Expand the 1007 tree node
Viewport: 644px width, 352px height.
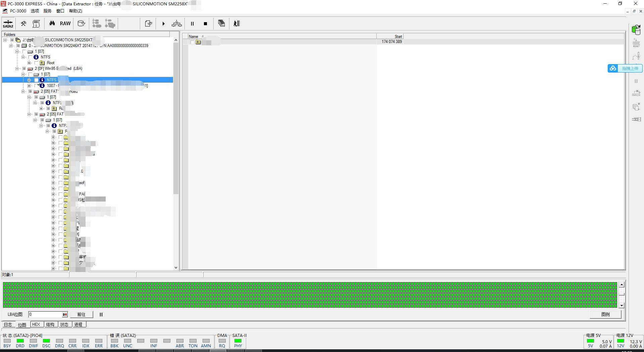coord(29,86)
